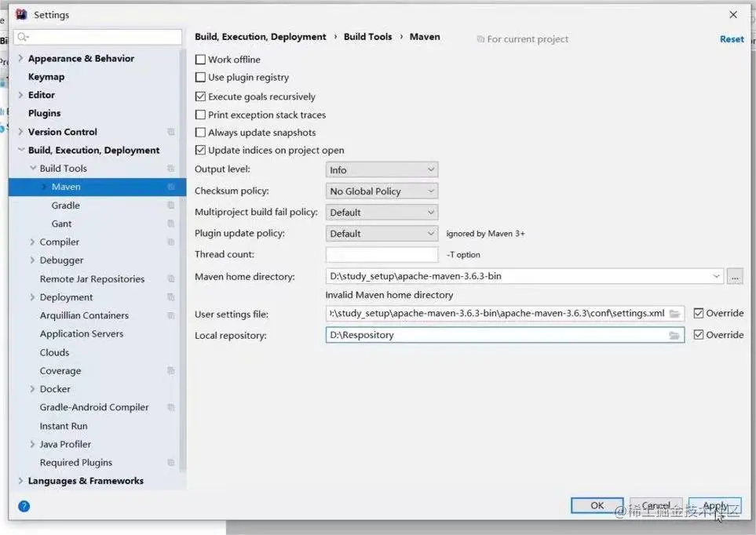Click the project icon next to Compiler
The image size is (756, 535).
coord(170,242)
